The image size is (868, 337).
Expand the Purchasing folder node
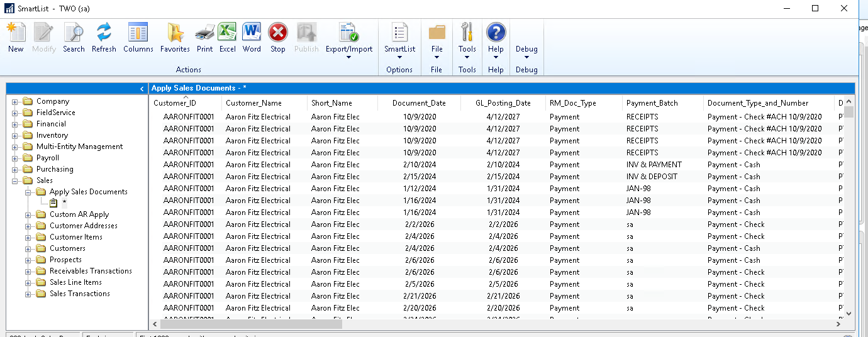15,169
